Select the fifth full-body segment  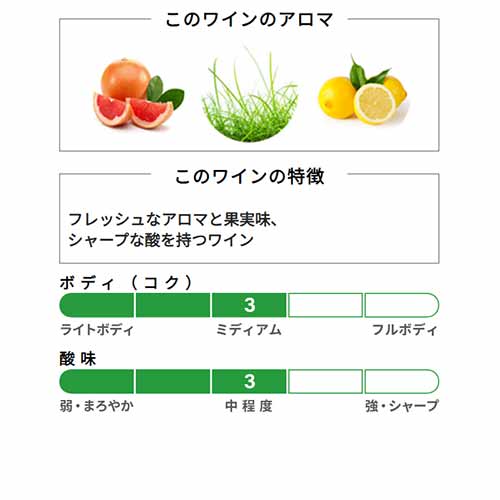[402, 305]
